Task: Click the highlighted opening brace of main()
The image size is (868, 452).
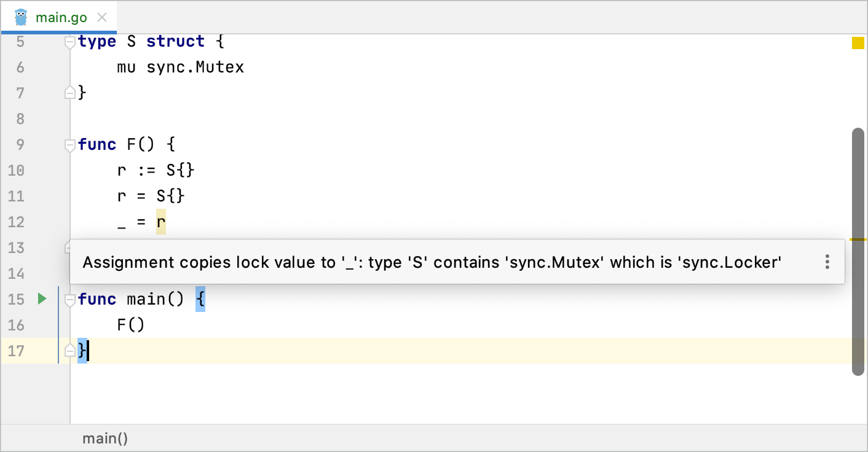Action: 200,299
